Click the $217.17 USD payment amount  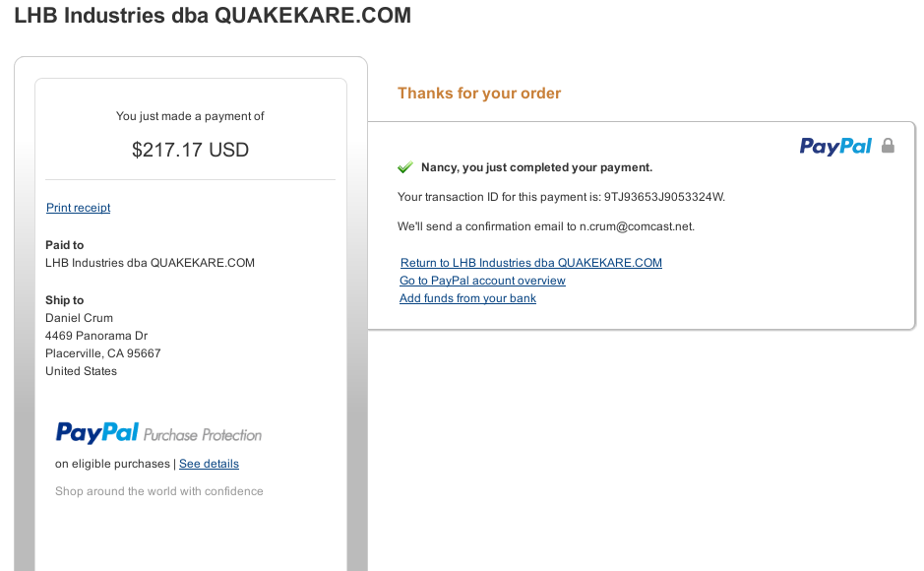[190, 151]
